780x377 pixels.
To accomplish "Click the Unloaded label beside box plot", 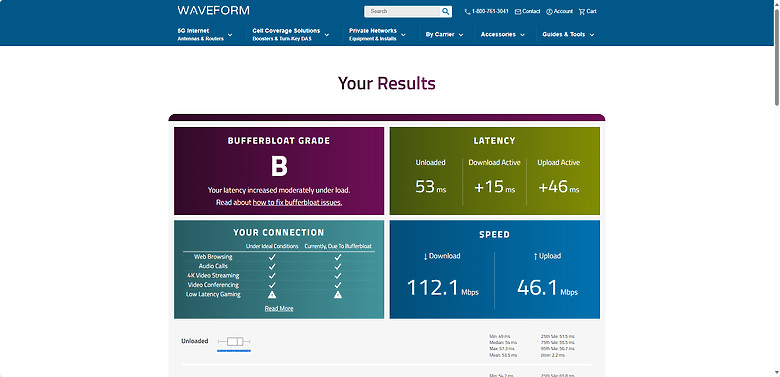I will [195, 341].
